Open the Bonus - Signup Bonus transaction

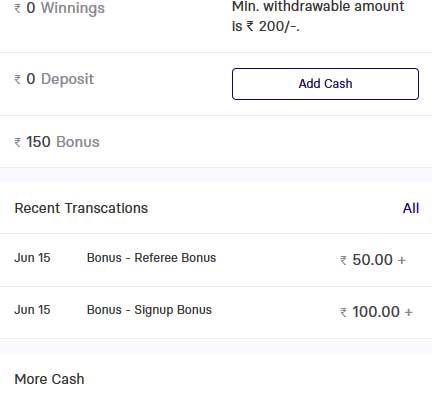click(216, 312)
